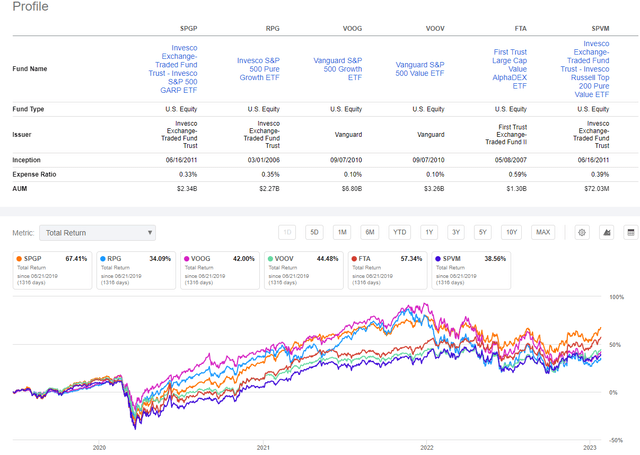This screenshot has height=455, width=640.
Task: Click the 2022 label on chart axis
Action: [x=427, y=448]
